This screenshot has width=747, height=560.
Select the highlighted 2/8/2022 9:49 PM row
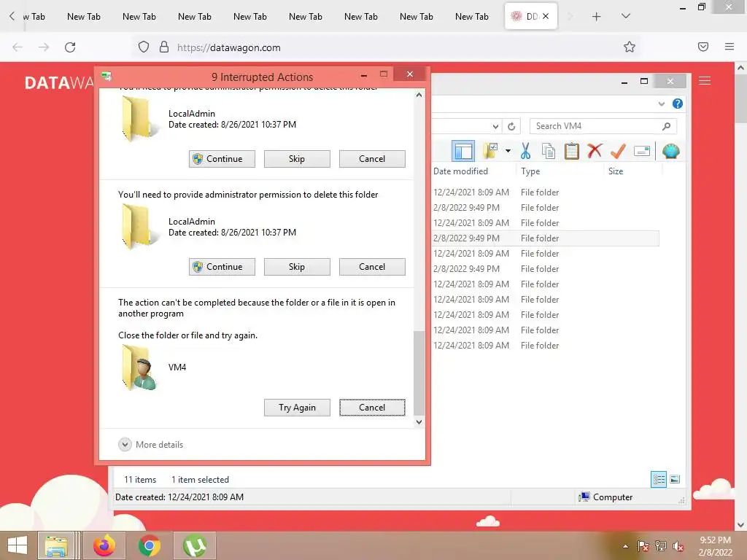(x=546, y=238)
